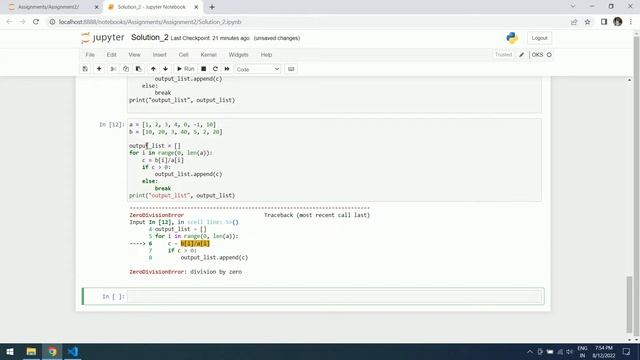Click the Last Checkpoint text
This screenshot has width=640, height=360.
(210, 38)
